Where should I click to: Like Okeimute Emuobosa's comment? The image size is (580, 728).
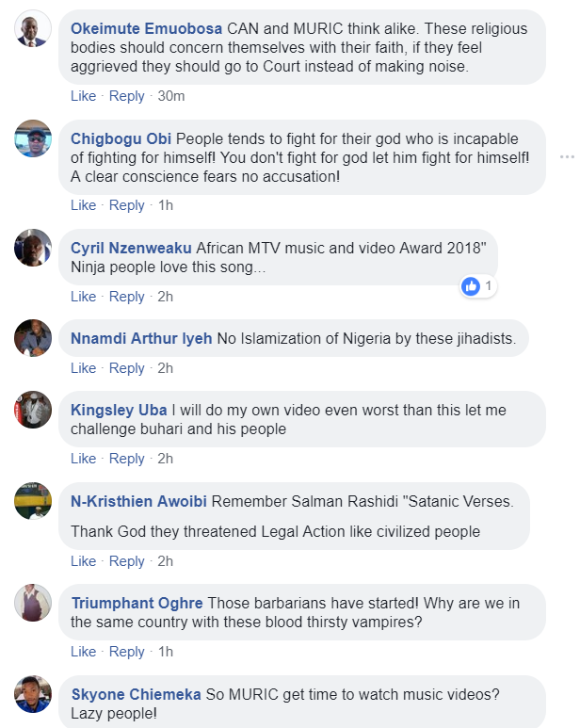(x=83, y=96)
